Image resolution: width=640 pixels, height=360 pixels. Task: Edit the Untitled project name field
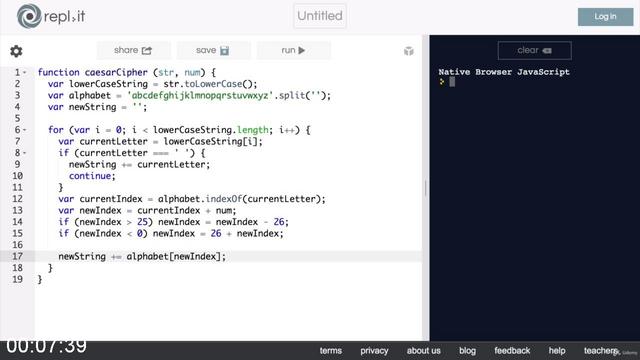point(320,16)
